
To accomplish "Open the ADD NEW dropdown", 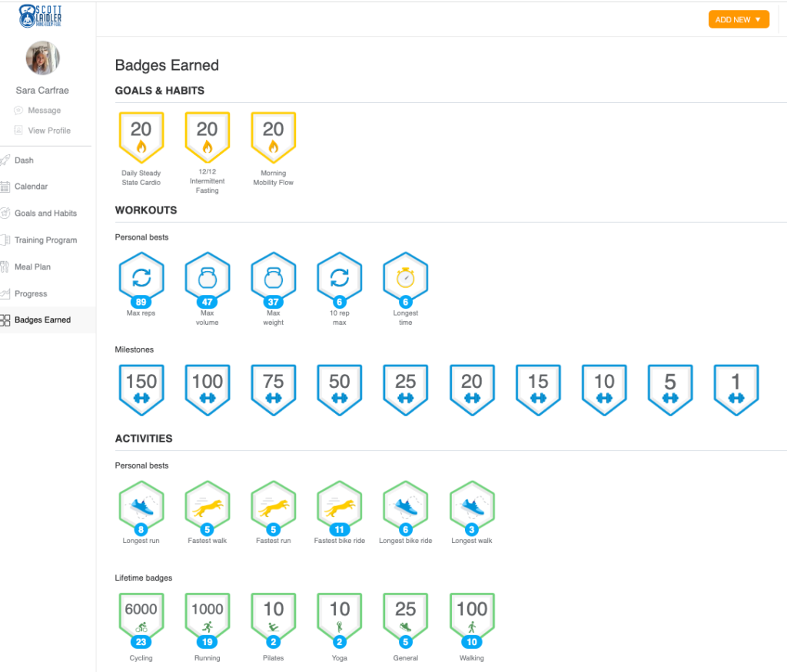I will coord(738,20).
